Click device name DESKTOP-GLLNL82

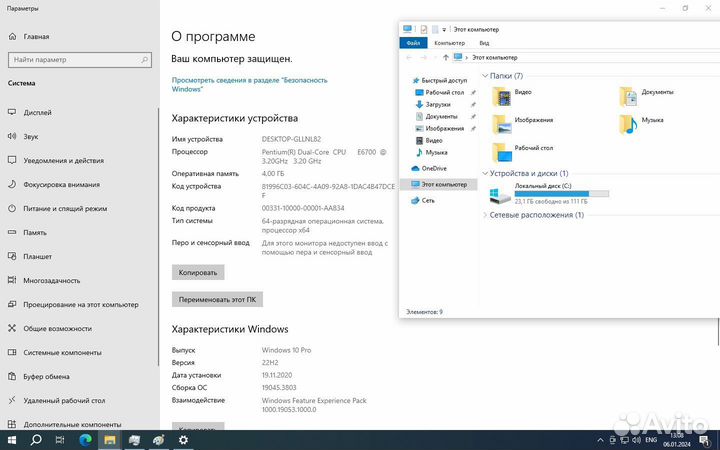[x=291, y=139]
